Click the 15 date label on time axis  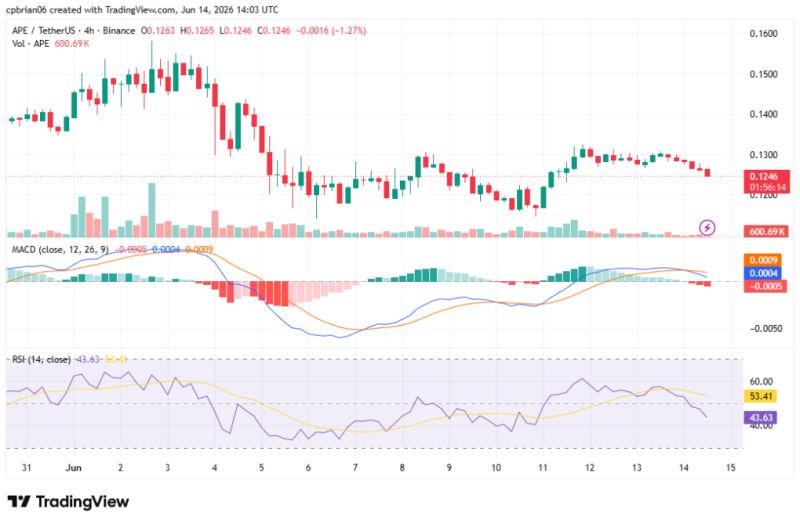coord(731,467)
